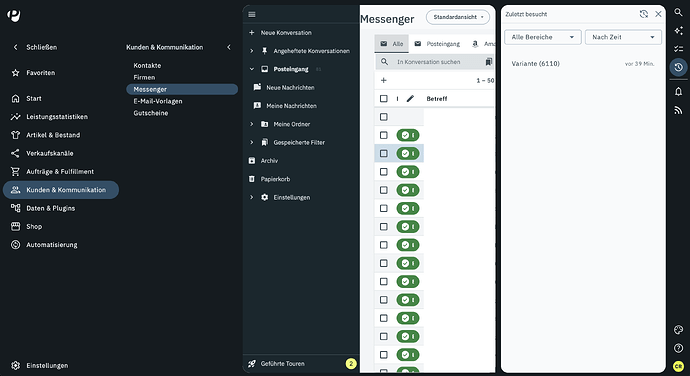690x376 pixels.
Task: Open Kontakte in the submenu
Action: [x=147, y=66]
